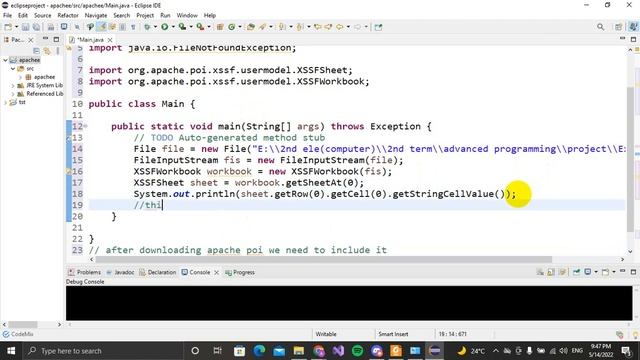Click Last Edit Location toolbar icon
This screenshot has width=640, height=360.
(x=317, y=27)
